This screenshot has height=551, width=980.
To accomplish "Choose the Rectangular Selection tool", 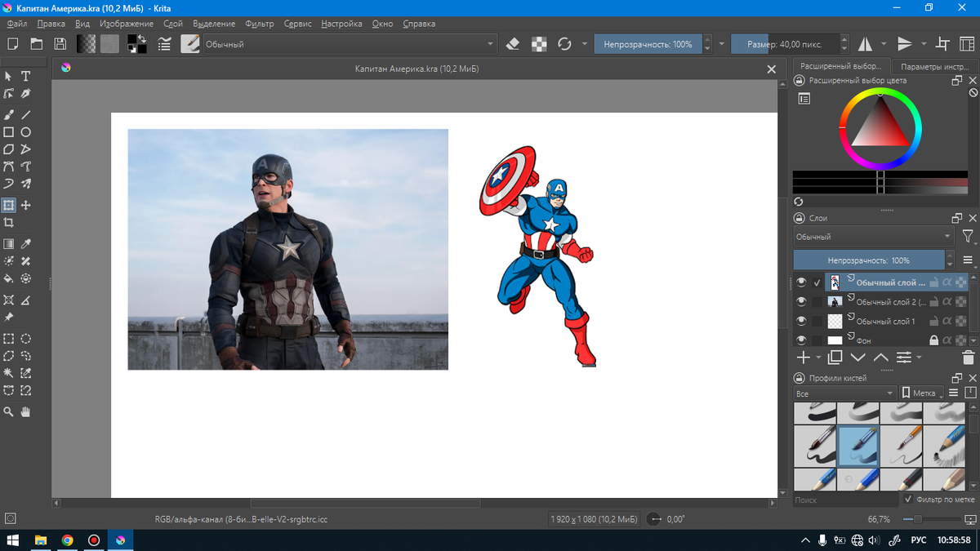I will click(x=9, y=339).
